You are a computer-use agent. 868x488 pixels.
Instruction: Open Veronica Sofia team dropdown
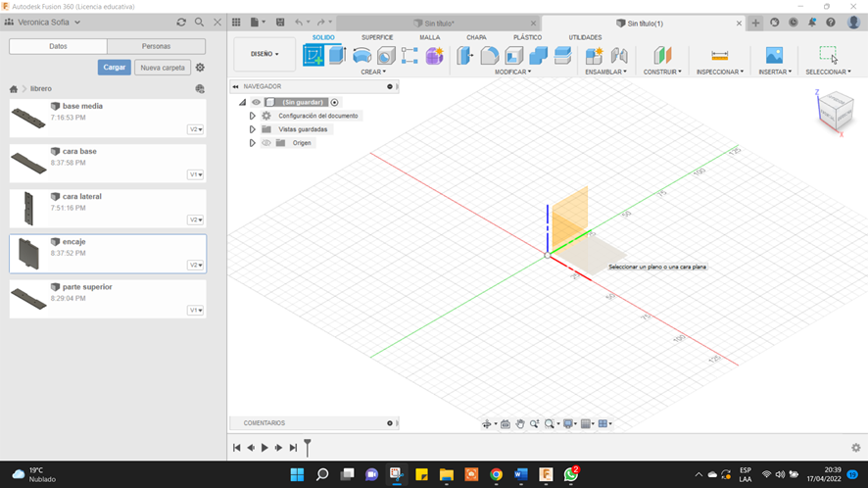tap(49, 23)
